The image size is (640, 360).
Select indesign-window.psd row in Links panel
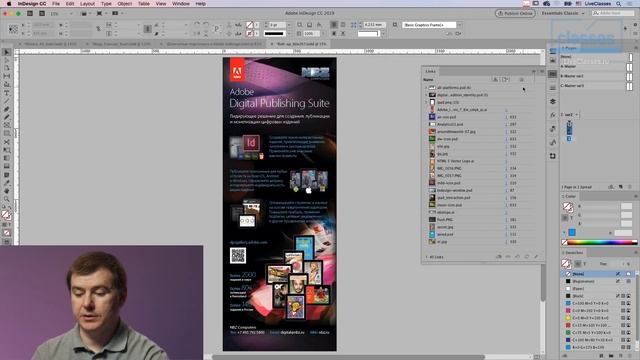point(482,191)
